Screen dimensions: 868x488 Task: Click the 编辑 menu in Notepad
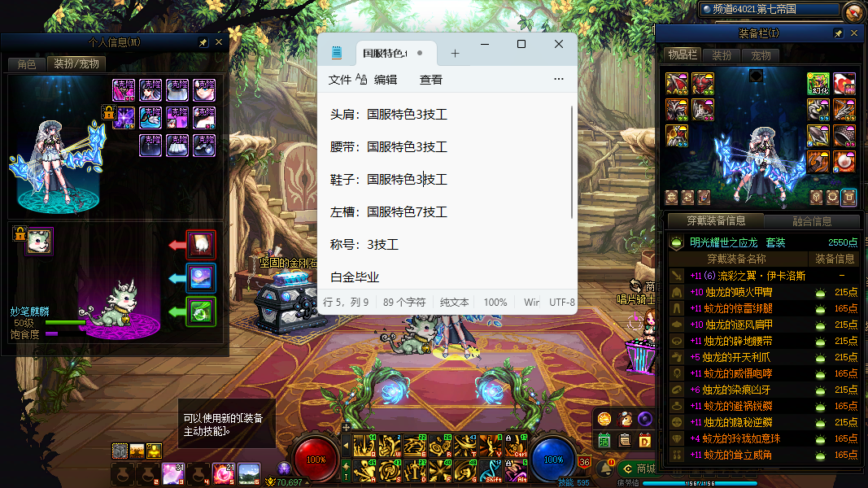(x=386, y=80)
